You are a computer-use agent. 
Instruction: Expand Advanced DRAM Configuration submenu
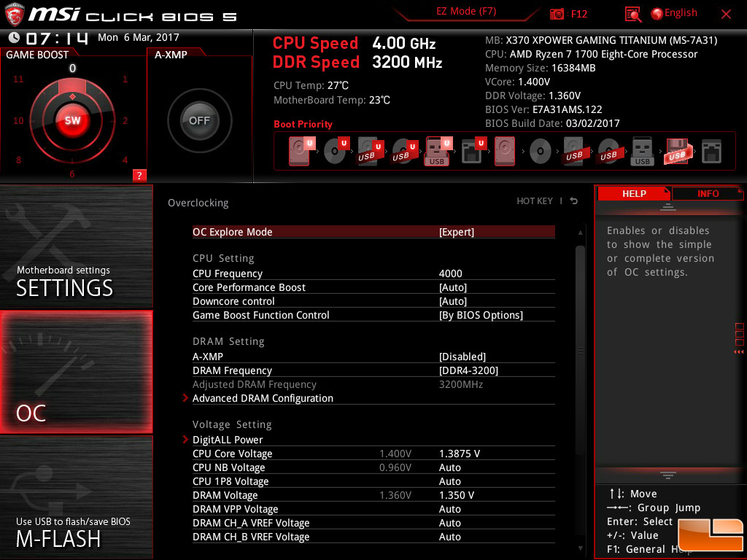373,398
